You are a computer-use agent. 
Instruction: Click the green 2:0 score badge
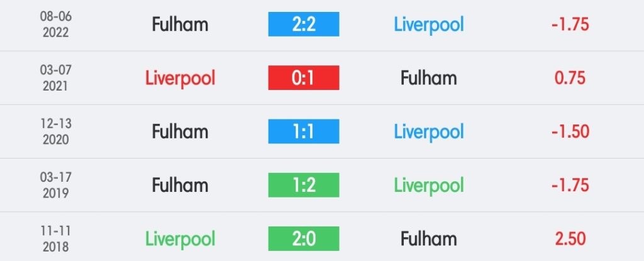[x=304, y=238]
